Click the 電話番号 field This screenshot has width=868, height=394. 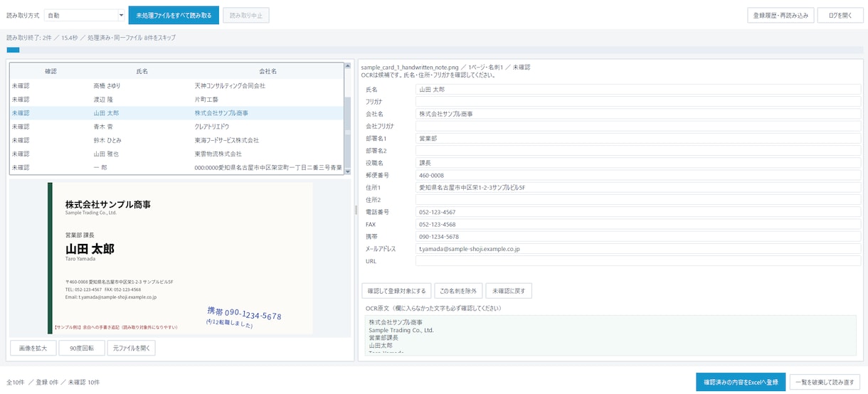pos(638,212)
